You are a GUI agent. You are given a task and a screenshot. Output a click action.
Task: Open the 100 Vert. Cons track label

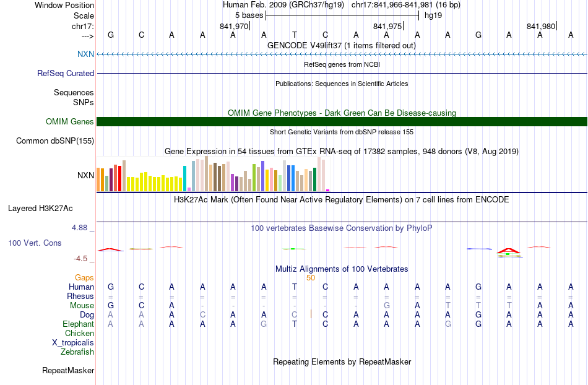[x=35, y=243]
